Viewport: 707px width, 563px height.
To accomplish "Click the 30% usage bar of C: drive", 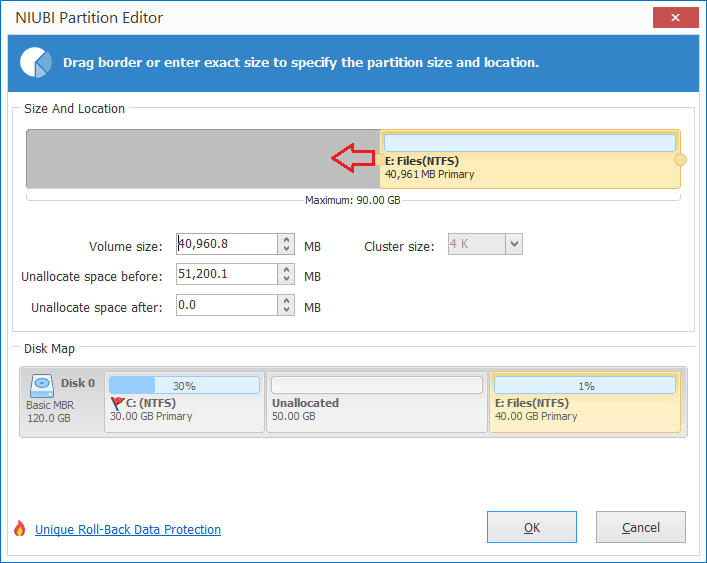I will coord(184,385).
